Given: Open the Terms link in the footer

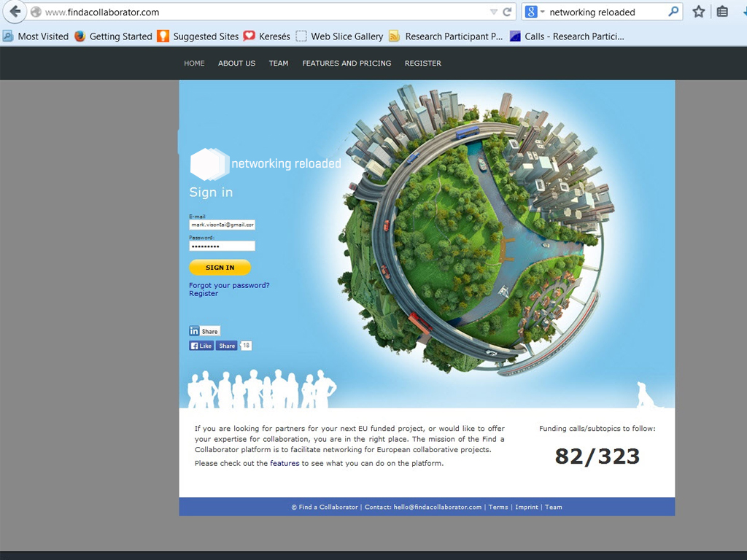Looking at the screenshot, I should click(x=498, y=507).
